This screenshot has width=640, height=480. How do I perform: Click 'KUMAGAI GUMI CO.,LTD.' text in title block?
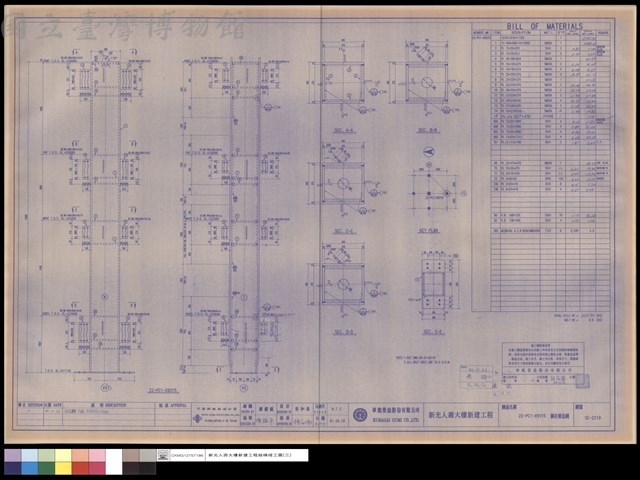click(396, 420)
